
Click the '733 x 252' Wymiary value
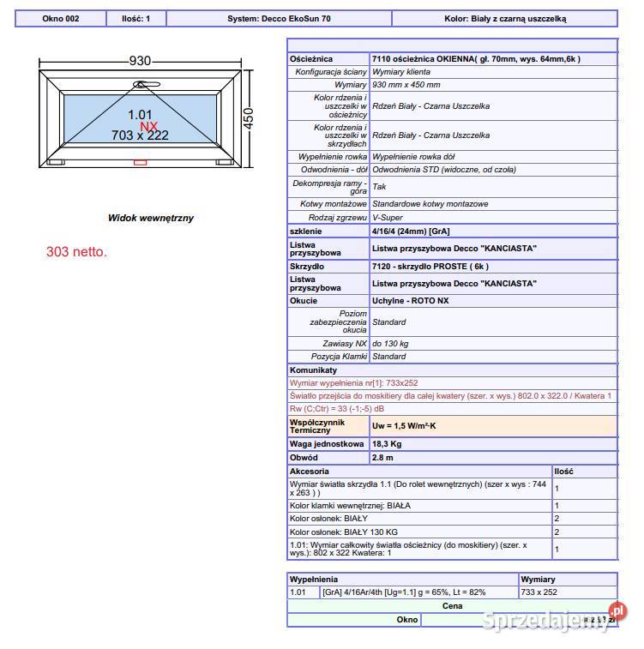pos(539,592)
